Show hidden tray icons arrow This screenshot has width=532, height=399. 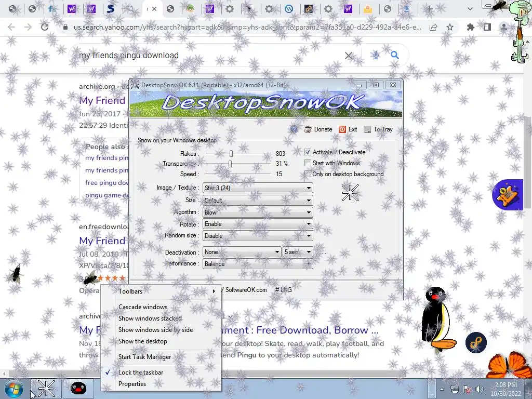click(x=442, y=389)
